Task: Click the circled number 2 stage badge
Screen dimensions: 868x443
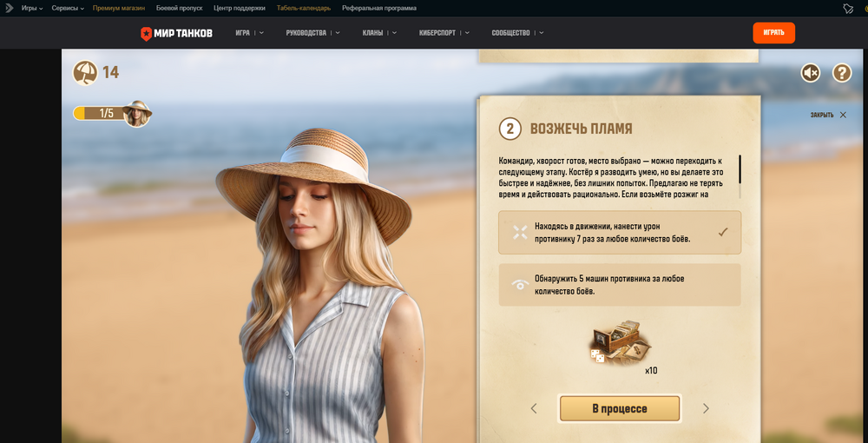Action: point(510,129)
